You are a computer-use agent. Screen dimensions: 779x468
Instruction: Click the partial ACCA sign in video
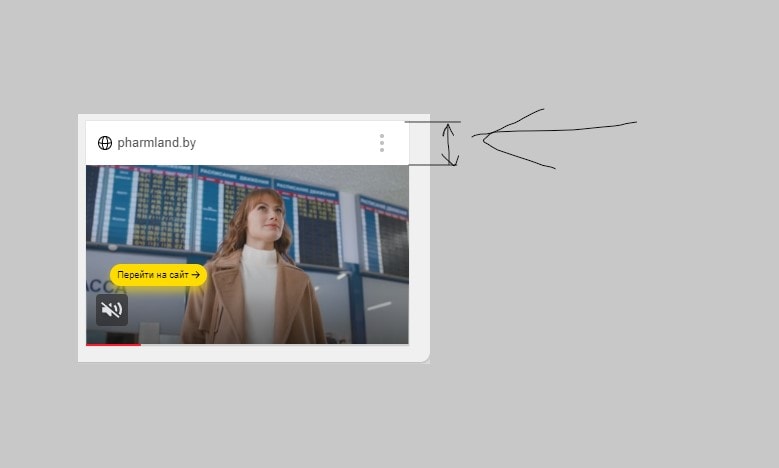tap(105, 286)
